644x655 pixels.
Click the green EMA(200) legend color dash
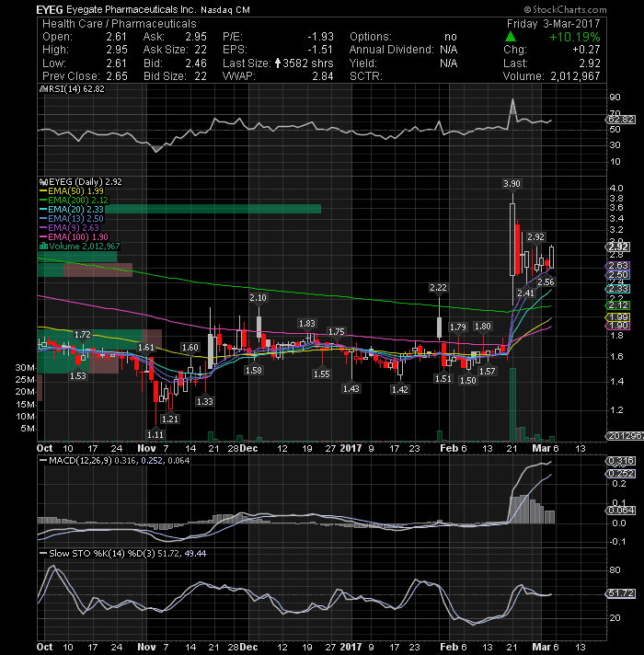43,201
